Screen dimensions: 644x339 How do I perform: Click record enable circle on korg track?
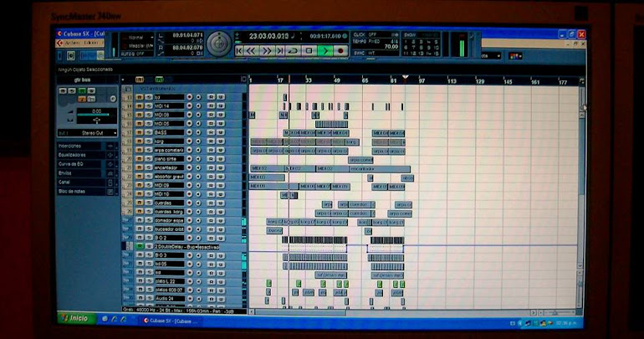coord(189,141)
